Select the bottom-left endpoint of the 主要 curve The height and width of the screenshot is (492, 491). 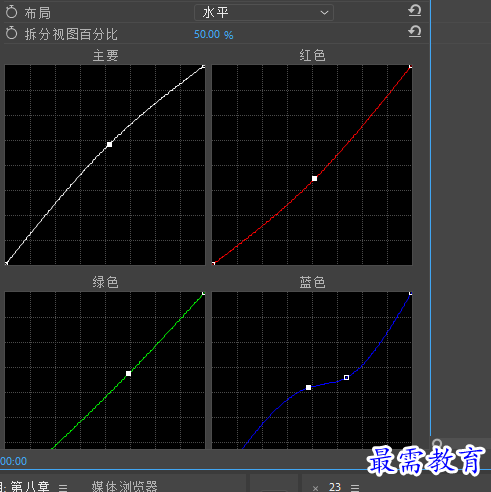tap(6, 263)
